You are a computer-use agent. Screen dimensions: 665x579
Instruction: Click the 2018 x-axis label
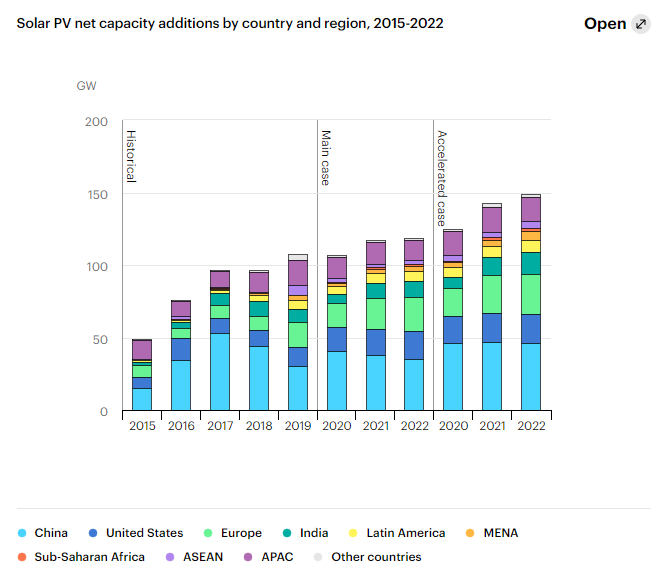pyautogui.click(x=259, y=425)
